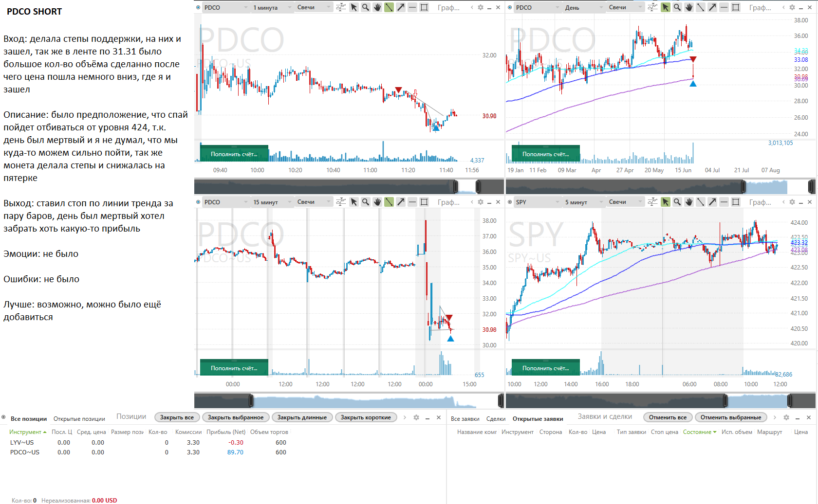Screen dimensions: 818x504
Task: Toggle pointer tool on the PDCO daily chart
Action: point(666,7)
